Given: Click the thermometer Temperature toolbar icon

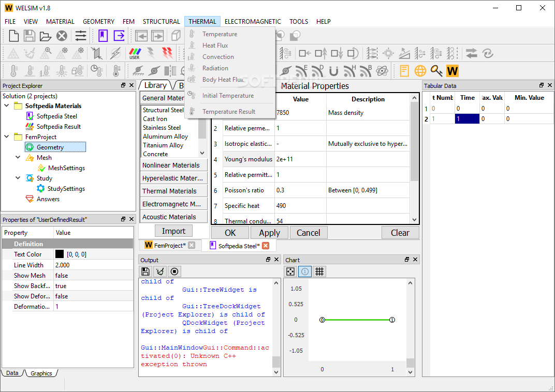Looking at the screenshot, I should tap(13, 71).
